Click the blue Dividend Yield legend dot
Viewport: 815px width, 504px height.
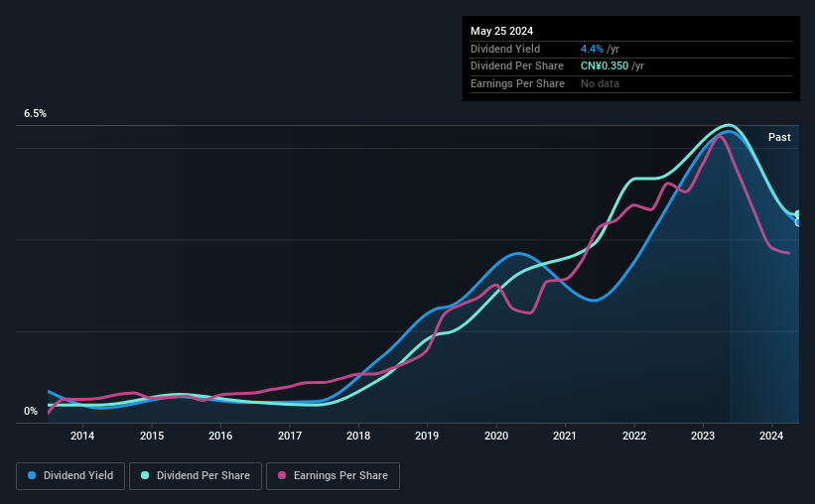tap(32, 475)
